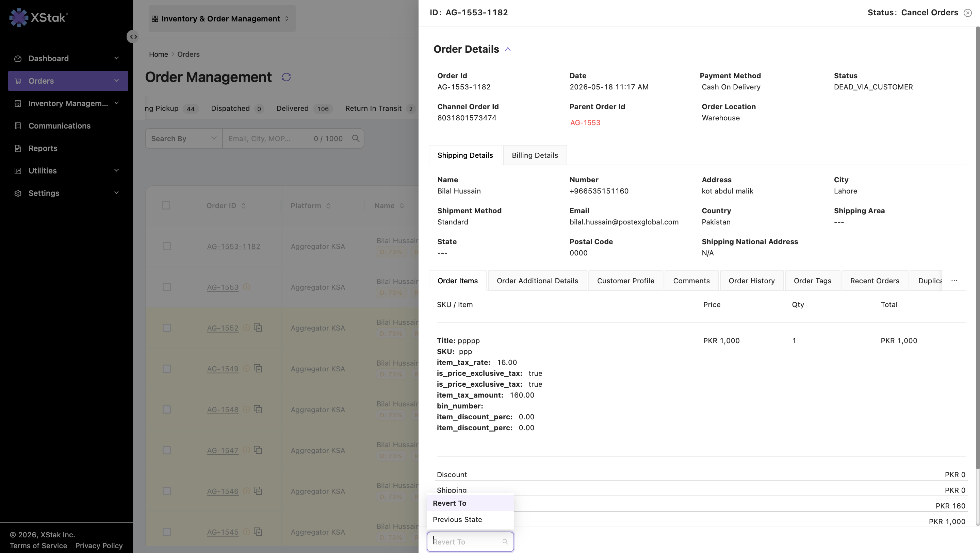Open Terms of Service link
The height and width of the screenshot is (553, 980).
click(x=38, y=546)
